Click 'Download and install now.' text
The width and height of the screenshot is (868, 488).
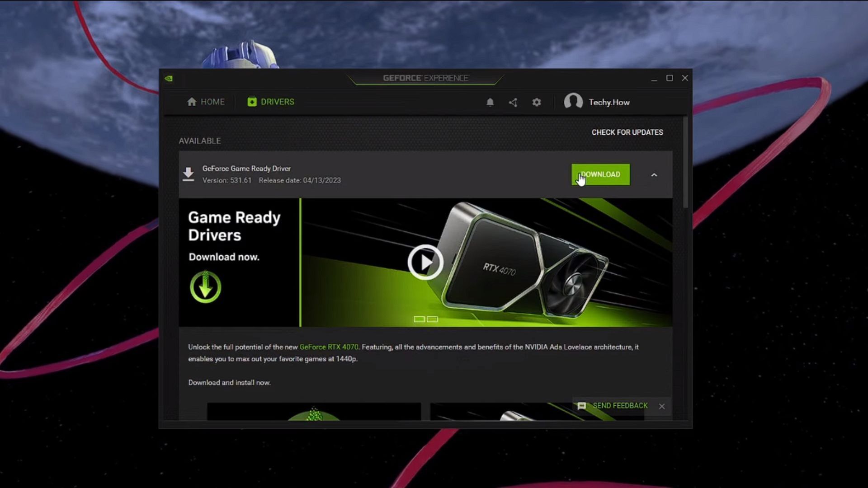229,383
